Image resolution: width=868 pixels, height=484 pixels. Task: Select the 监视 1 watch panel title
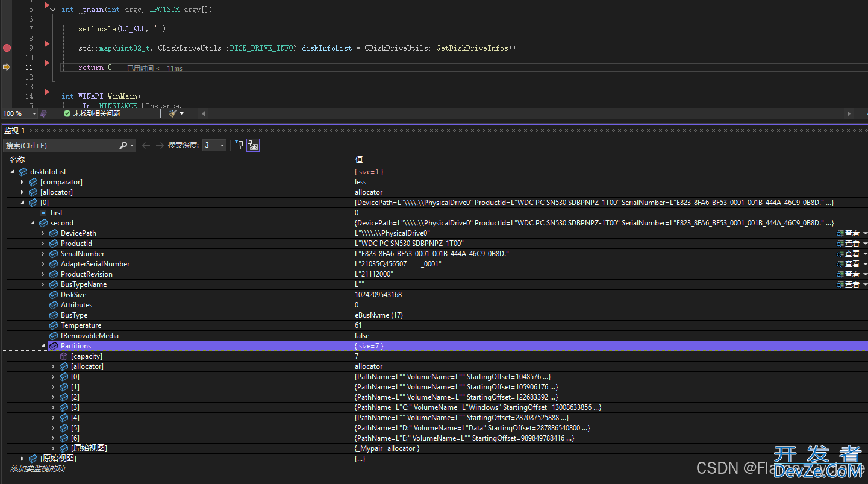pos(14,130)
